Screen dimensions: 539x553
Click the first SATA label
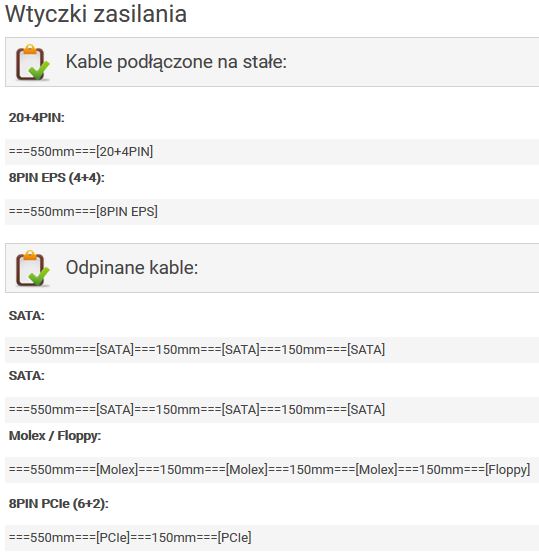click(x=26, y=316)
